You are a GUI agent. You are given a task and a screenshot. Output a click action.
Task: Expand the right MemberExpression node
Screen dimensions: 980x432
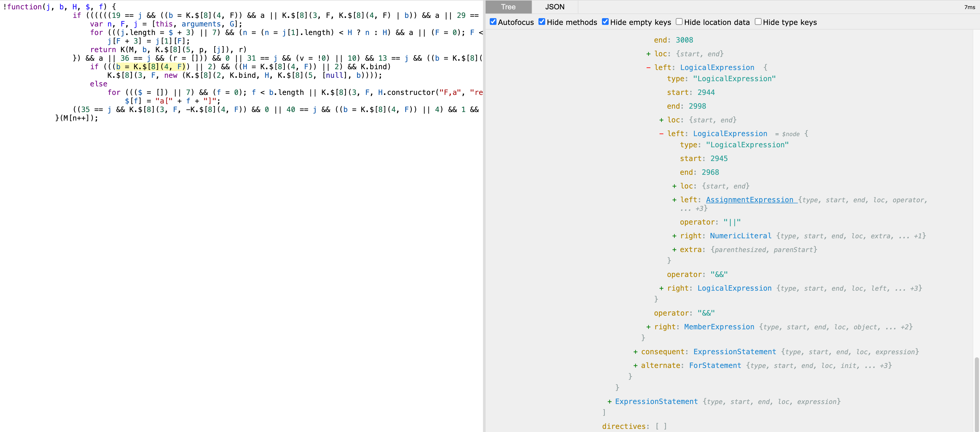click(648, 327)
